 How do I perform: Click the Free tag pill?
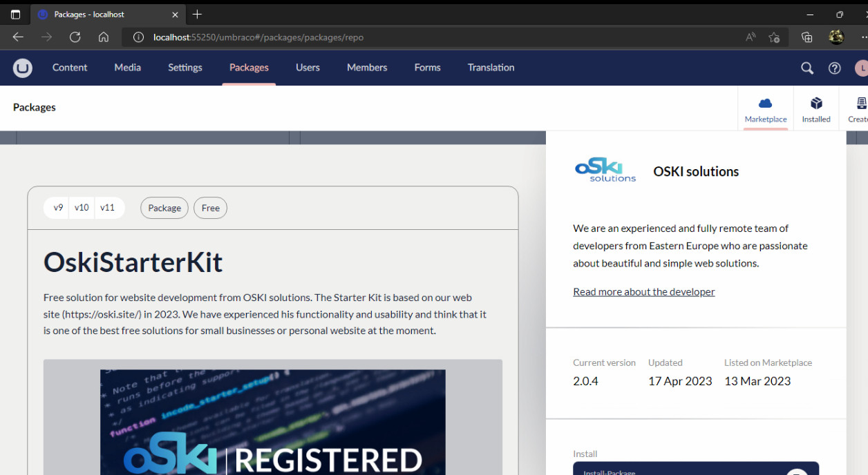[x=211, y=208]
